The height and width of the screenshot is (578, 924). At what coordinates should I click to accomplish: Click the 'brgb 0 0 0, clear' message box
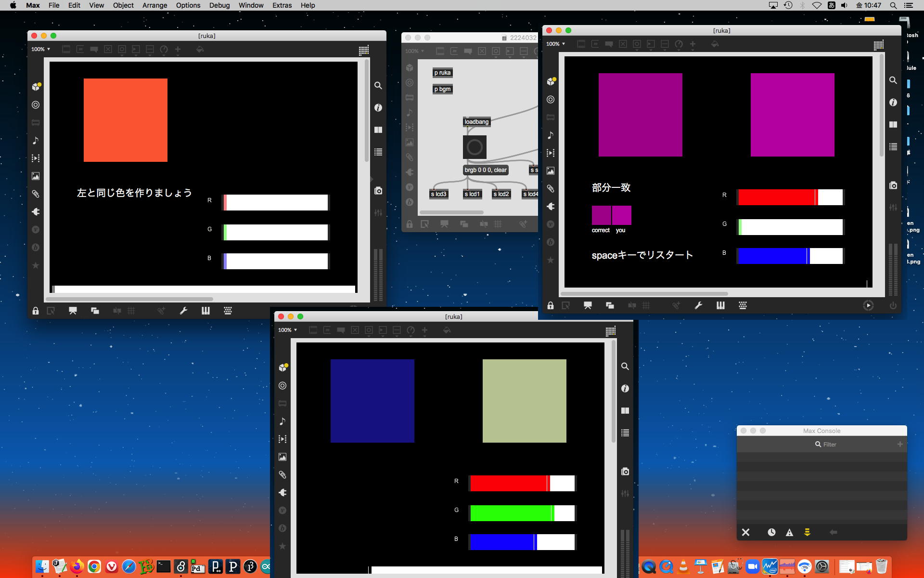485,170
